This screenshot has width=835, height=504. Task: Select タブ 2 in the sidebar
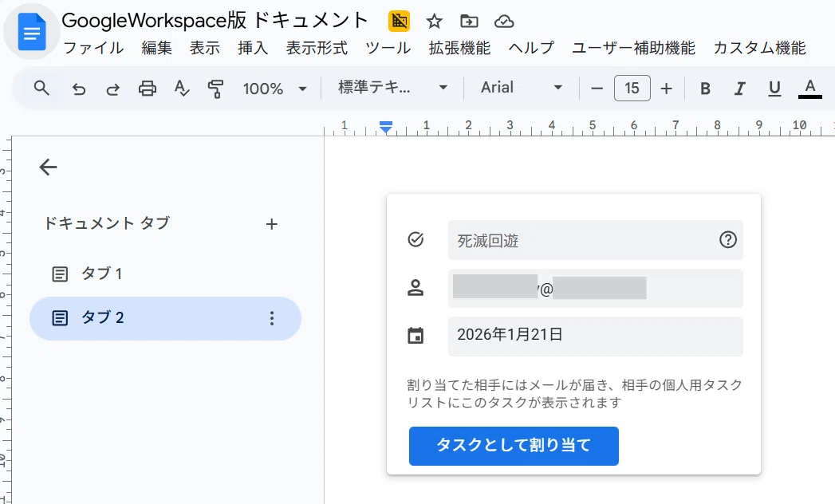(x=165, y=319)
